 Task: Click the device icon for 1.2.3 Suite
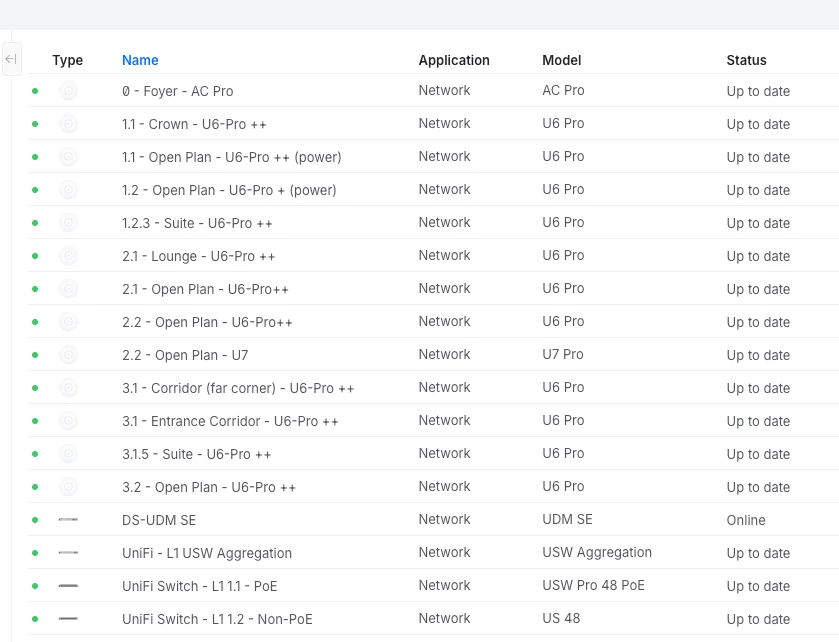68,223
